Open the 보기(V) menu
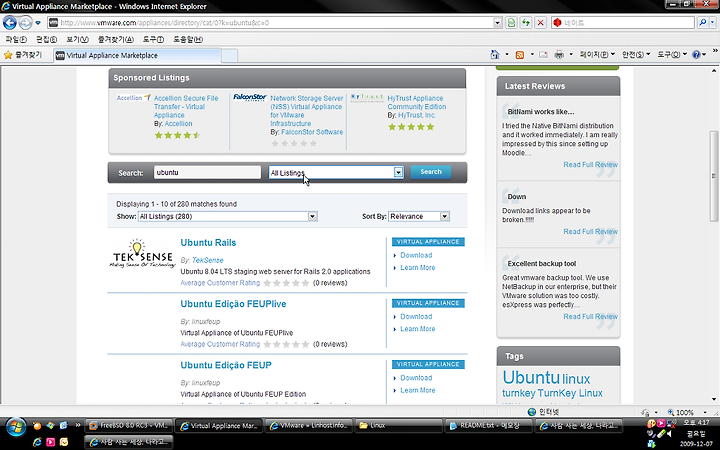The image size is (720, 450). [x=77, y=39]
